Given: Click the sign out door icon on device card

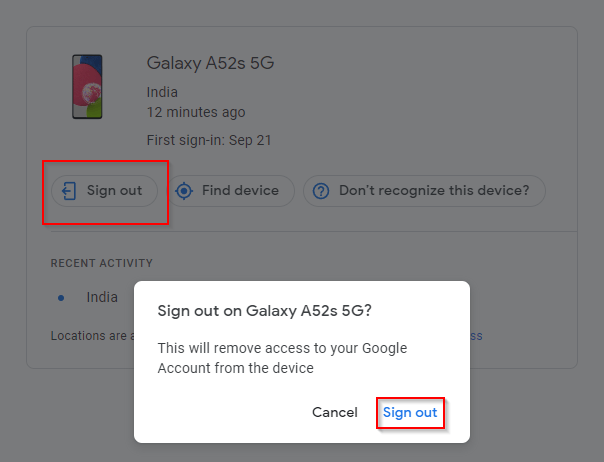Looking at the screenshot, I should [70, 190].
